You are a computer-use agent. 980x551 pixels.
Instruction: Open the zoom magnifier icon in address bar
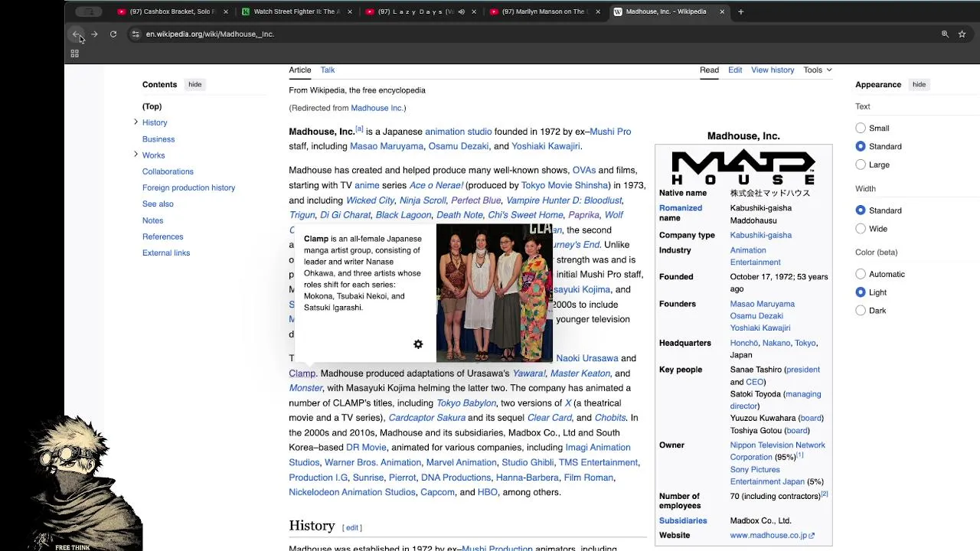945,34
